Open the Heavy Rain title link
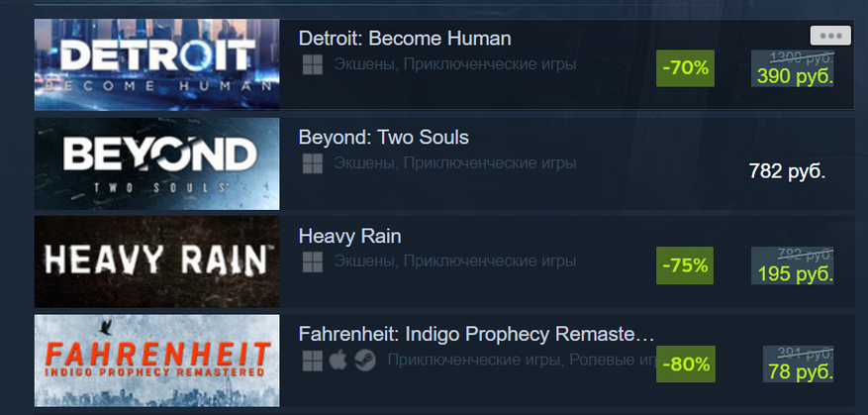The image size is (868, 415). point(349,237)
